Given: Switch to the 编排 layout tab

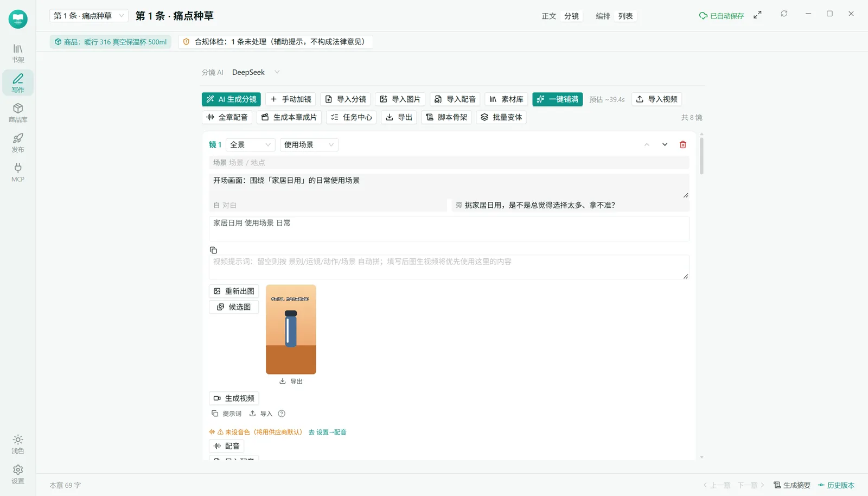Looking at the screenshot, I should 603,16.
